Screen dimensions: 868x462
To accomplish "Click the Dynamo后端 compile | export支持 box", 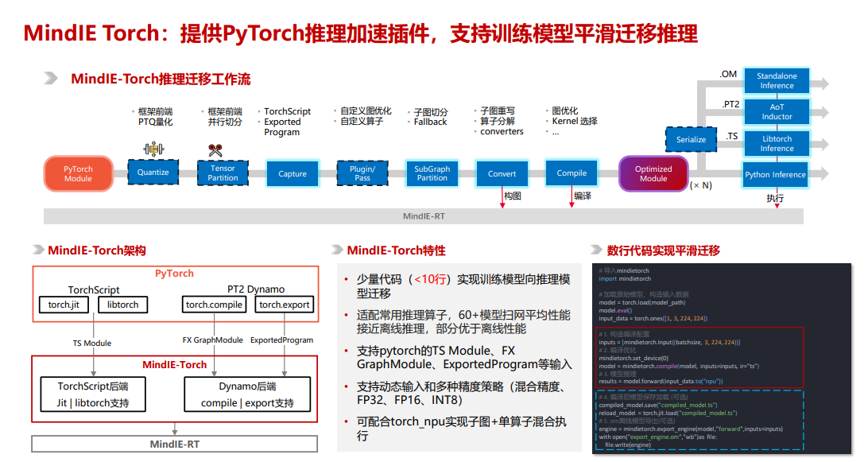I will [x=247, y=394].
